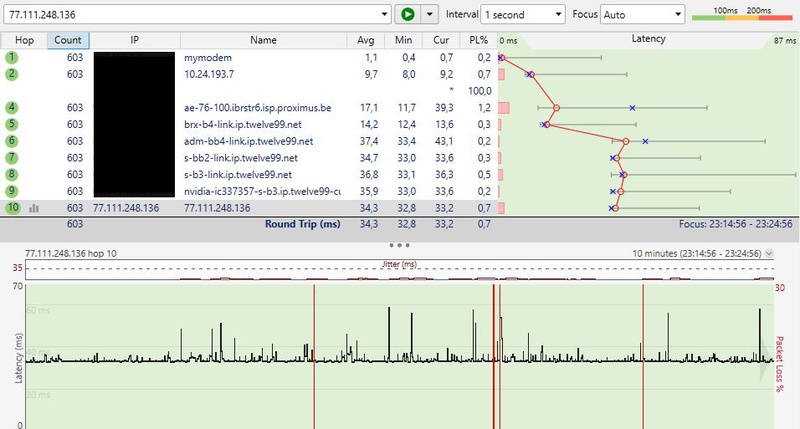Click the Avg column header

(x=366, y=40)
